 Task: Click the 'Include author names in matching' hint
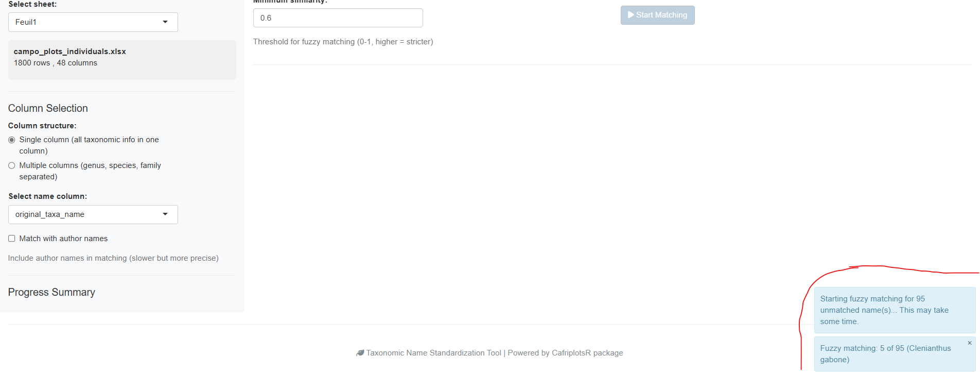[x=113, y=258]
